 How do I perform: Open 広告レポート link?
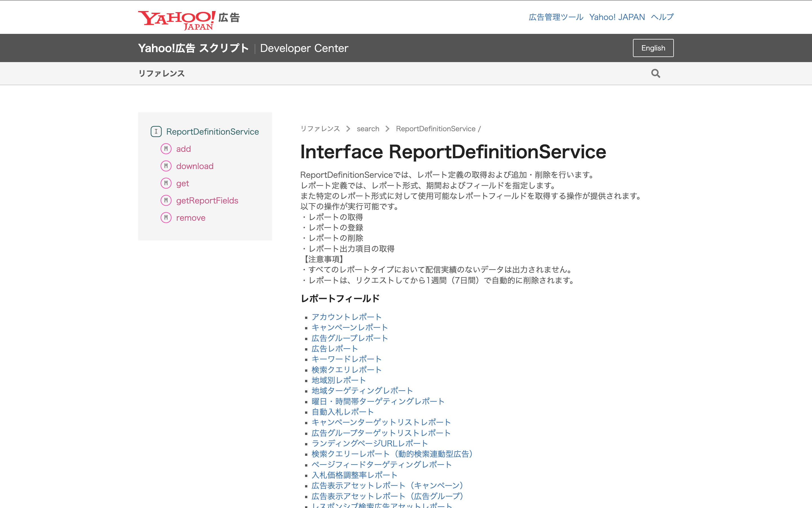pos(335,349)
